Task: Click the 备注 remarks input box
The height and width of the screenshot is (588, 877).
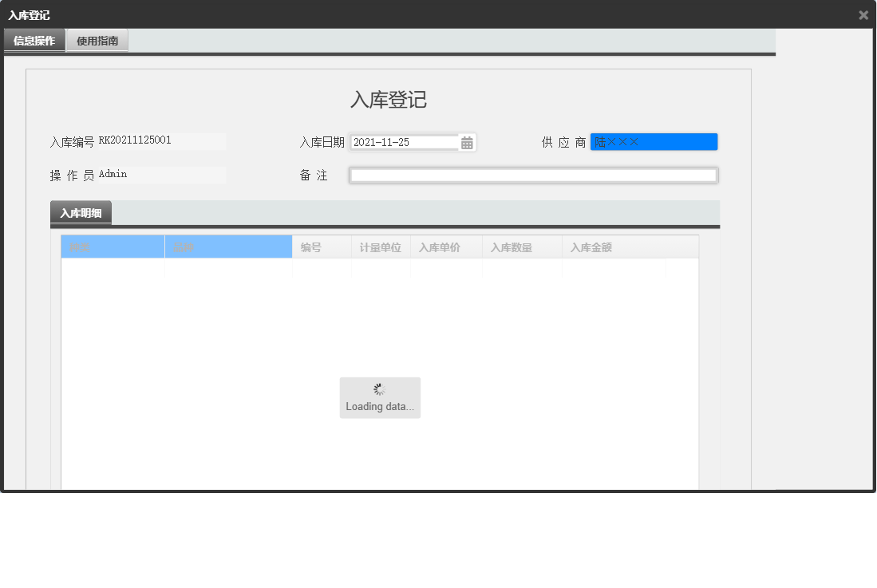Action: [533, 175]
